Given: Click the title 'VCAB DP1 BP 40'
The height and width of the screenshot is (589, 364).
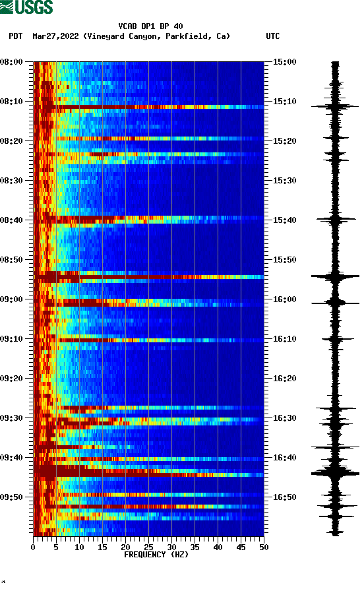Looking at the screenshot, I should tap(150, 26).
